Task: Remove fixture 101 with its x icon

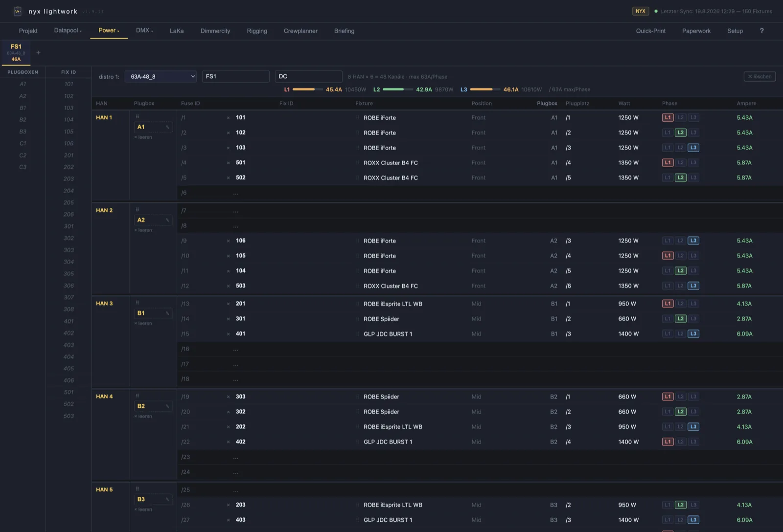Action: tap(228, 118)
